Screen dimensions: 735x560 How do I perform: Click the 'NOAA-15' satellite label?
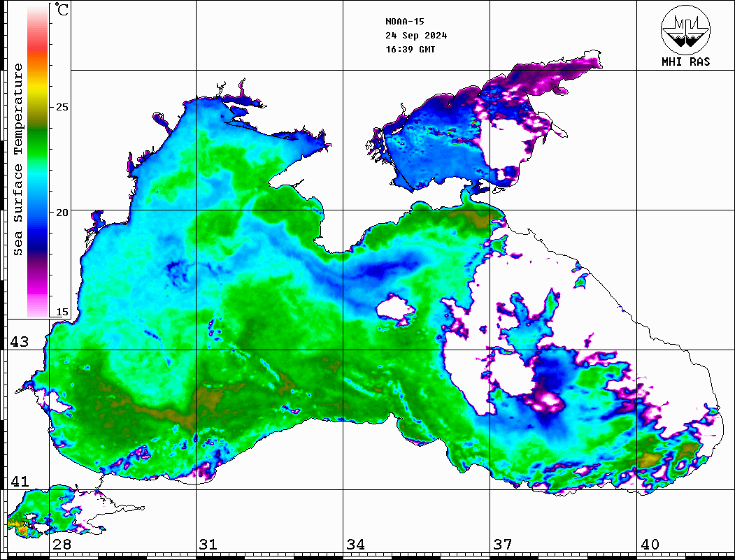click(404, 22)
